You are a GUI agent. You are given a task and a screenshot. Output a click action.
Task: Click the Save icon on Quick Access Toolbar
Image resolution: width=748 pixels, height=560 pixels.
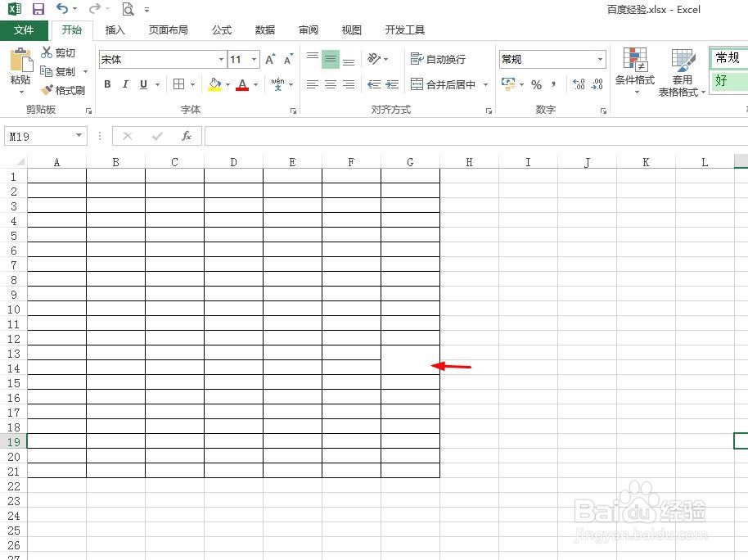coord(38,9)
